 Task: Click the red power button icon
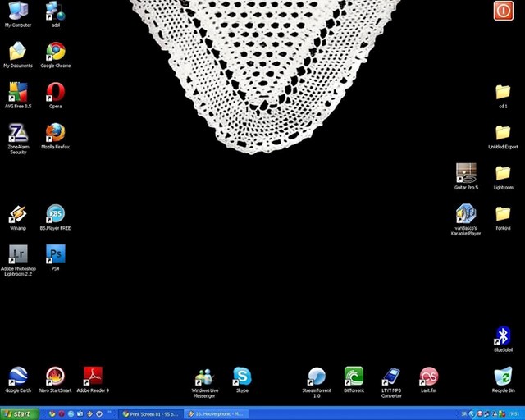tap(503, 11)
